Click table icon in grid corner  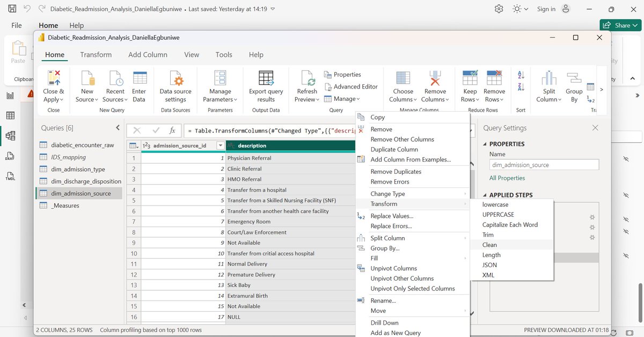[x=133, y=145]
